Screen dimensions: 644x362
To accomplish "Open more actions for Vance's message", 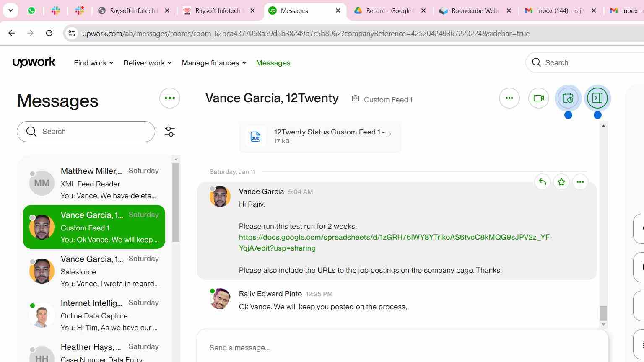I will point(580,182).
